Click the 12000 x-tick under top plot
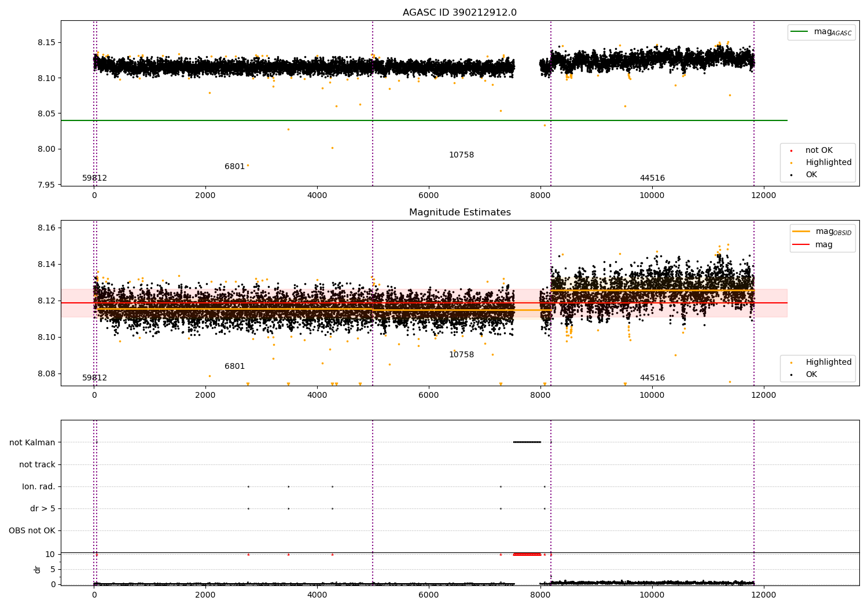This screenshot has width=868, height=608. [x=764, y=196]
